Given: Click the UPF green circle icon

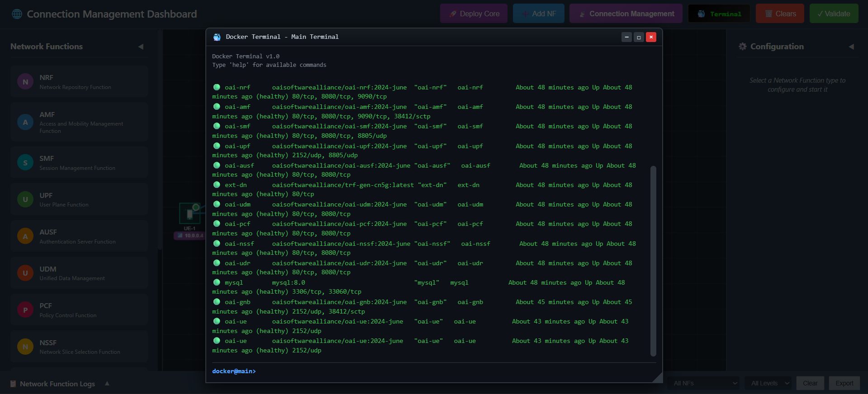Looking at the screenshot, I should 25,199.
